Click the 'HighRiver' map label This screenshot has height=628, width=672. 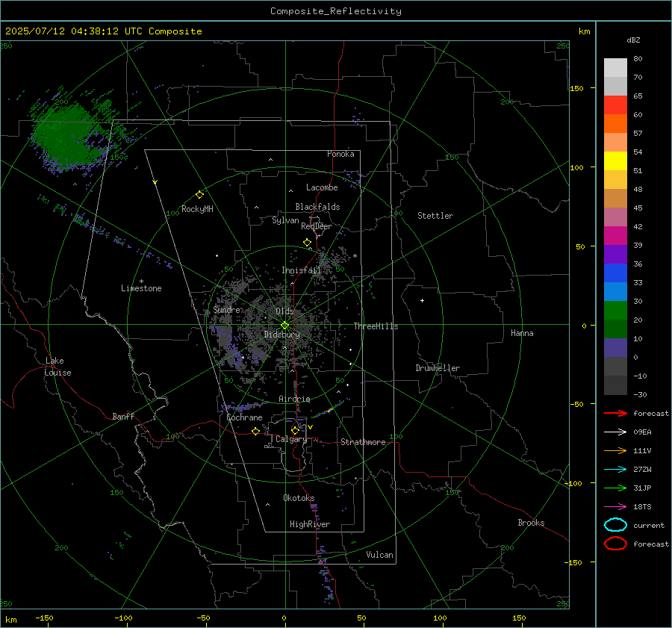pos(310,524)
